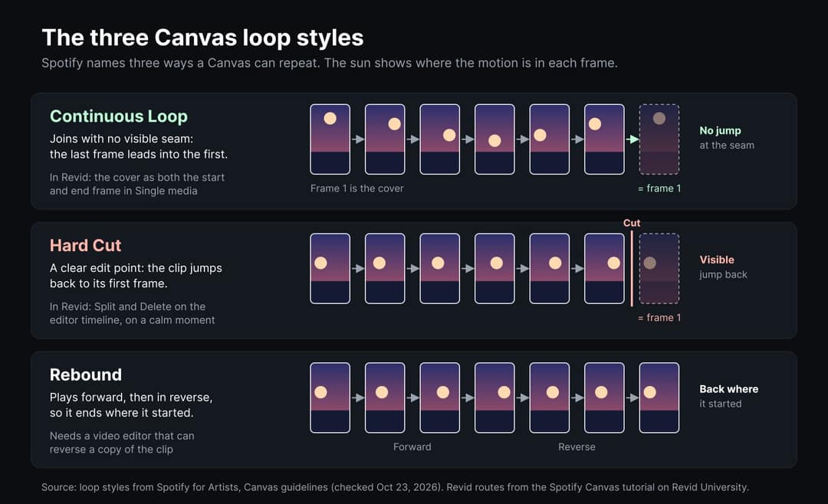
Task: Click the 'Visible' label
Action: click(717, 260)
